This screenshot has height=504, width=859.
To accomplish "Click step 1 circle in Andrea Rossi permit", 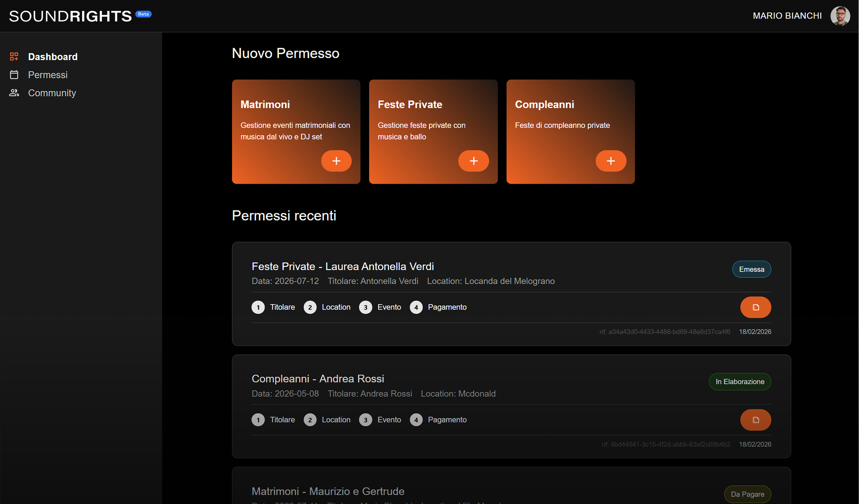I will [258, 420].
